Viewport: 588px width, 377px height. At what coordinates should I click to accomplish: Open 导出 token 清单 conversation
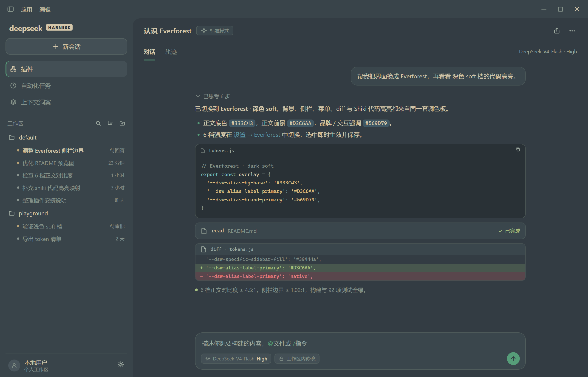(66, 239)
